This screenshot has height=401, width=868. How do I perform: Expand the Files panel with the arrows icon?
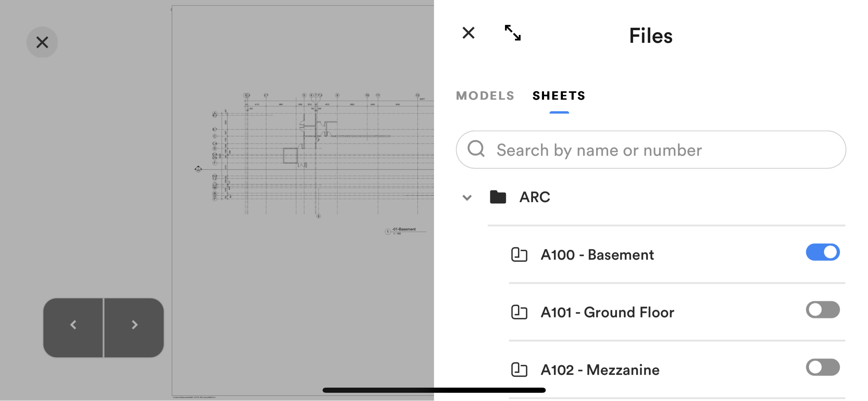coord(513,33)
